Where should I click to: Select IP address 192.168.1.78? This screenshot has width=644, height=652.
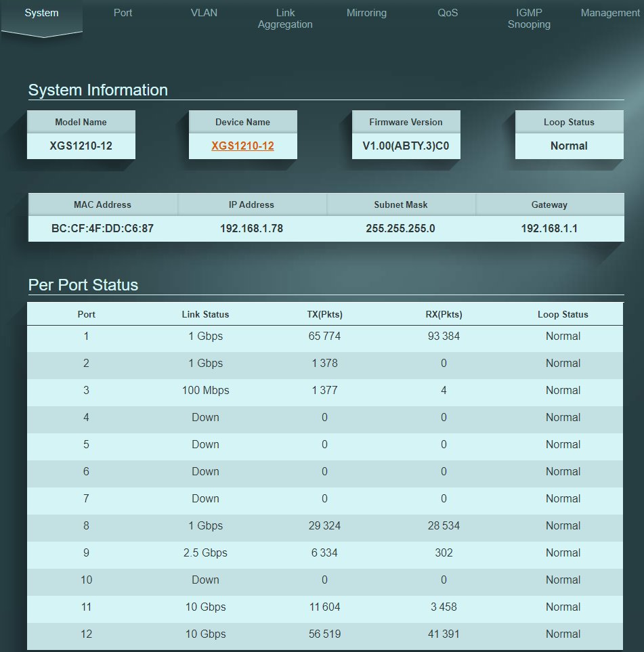click(251, 228)
